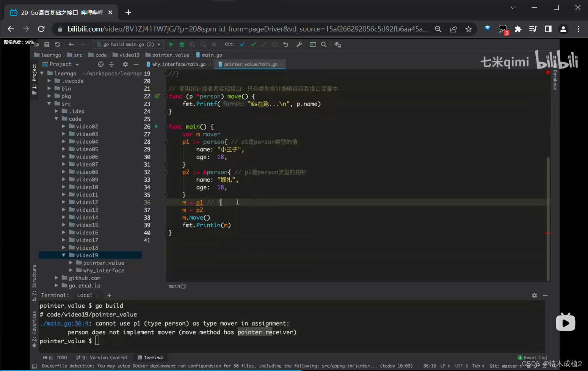
Task: Click the run gutter arrow at line 26
Action: point(156,126)
